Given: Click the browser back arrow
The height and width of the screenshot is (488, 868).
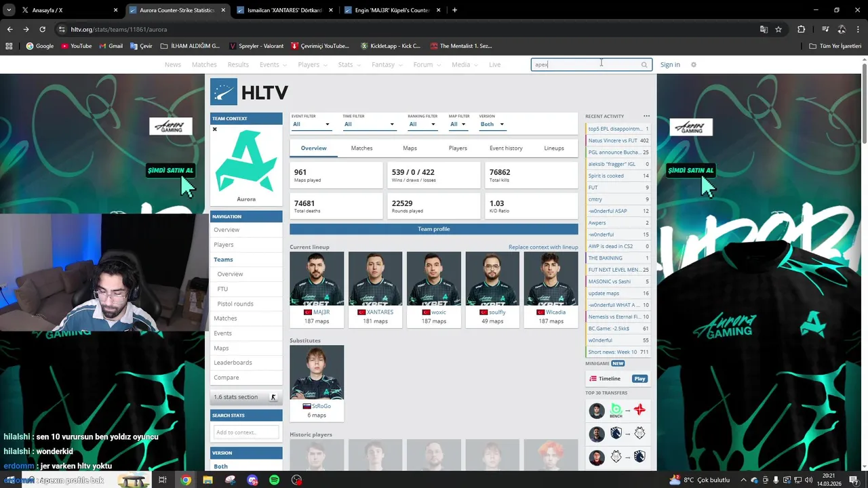Looking at the screenshot, I should [x=9, y=29].
